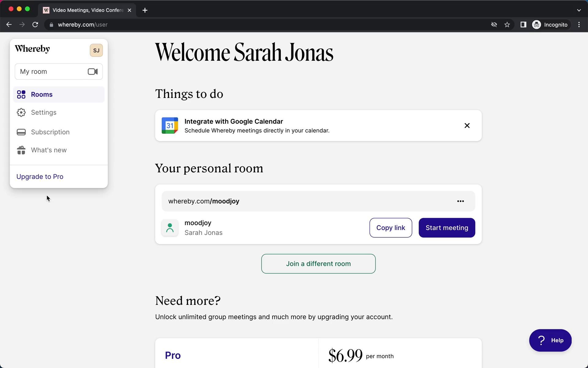Click the whereby.com/moodjoy room URL

coord(204,201)
